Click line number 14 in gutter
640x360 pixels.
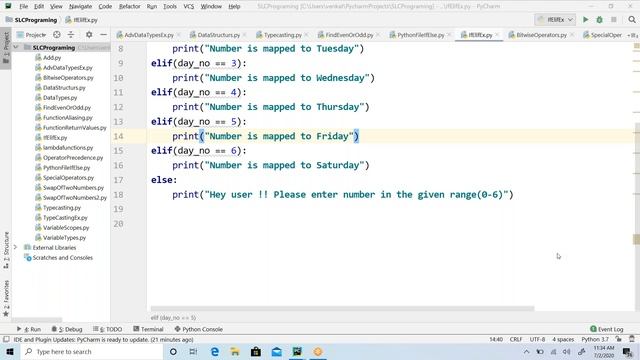pos(118,136)
